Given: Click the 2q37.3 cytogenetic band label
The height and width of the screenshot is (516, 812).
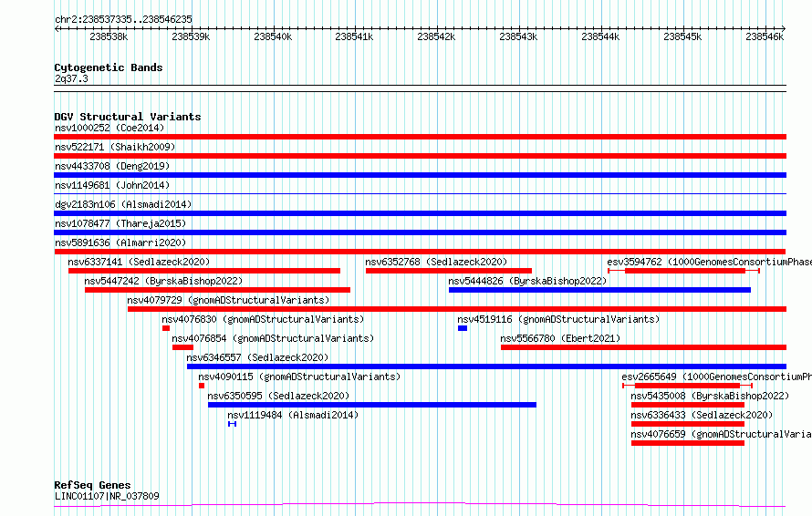Looking at the screenshot, I should coord(71,78).
